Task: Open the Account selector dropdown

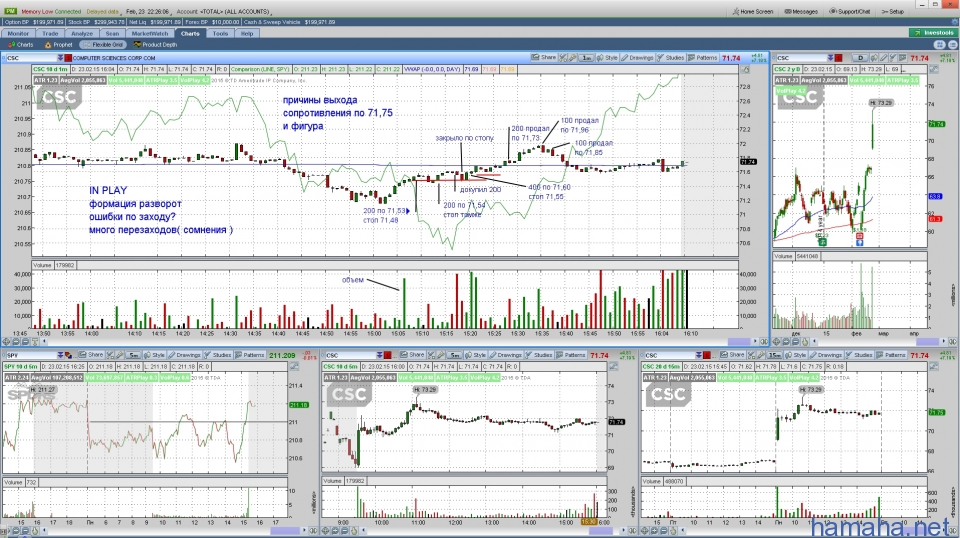Action: 223,12
